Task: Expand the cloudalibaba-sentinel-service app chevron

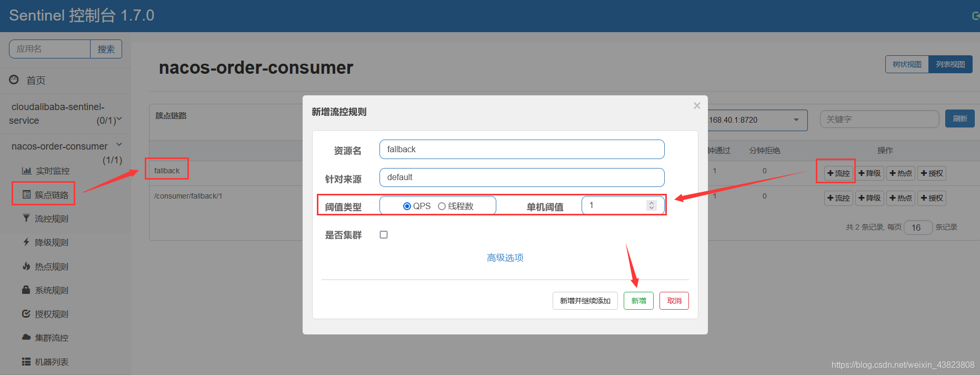Action: (x=119, y=119)
